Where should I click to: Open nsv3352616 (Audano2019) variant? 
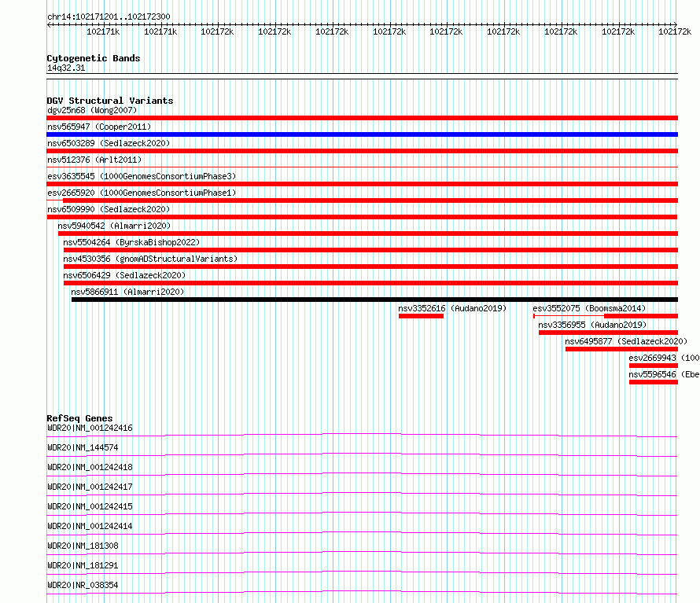[x=452, y=308]
